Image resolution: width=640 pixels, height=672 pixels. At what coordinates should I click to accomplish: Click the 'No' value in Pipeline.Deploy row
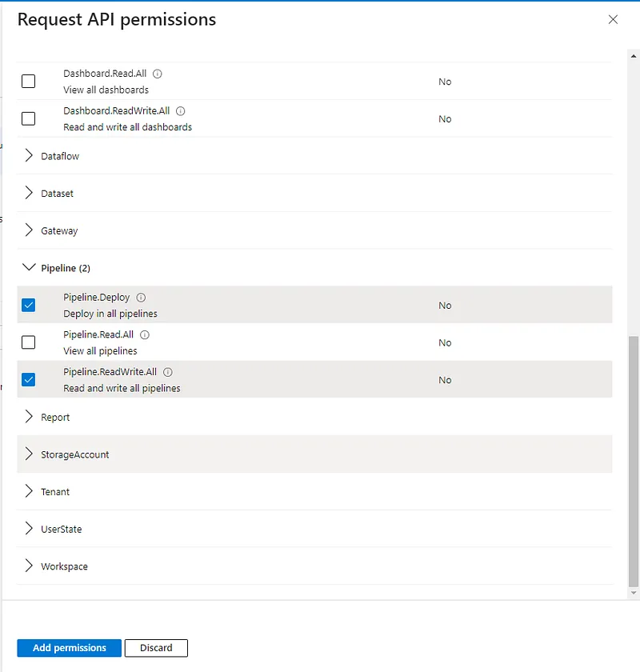pos(445,306)
